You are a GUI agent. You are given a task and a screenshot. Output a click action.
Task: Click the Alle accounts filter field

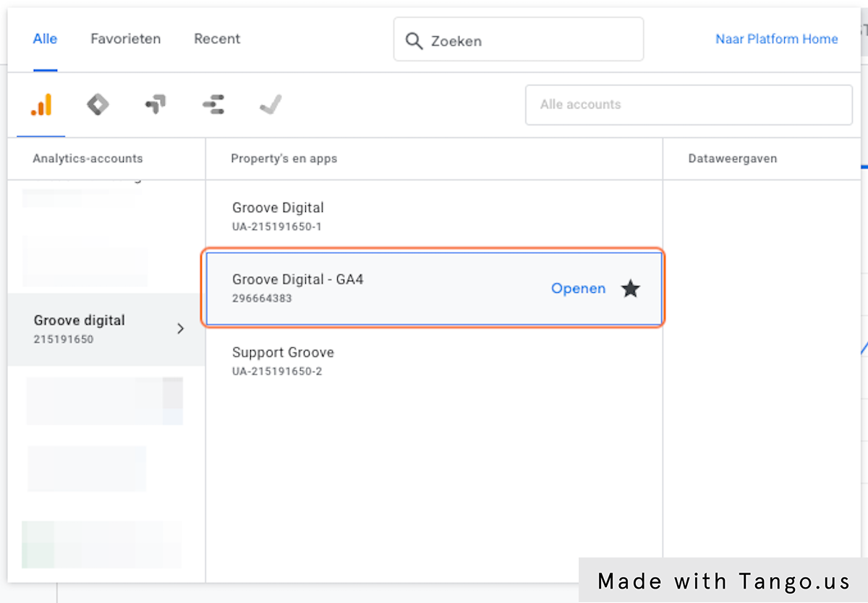tap(689, 105)
